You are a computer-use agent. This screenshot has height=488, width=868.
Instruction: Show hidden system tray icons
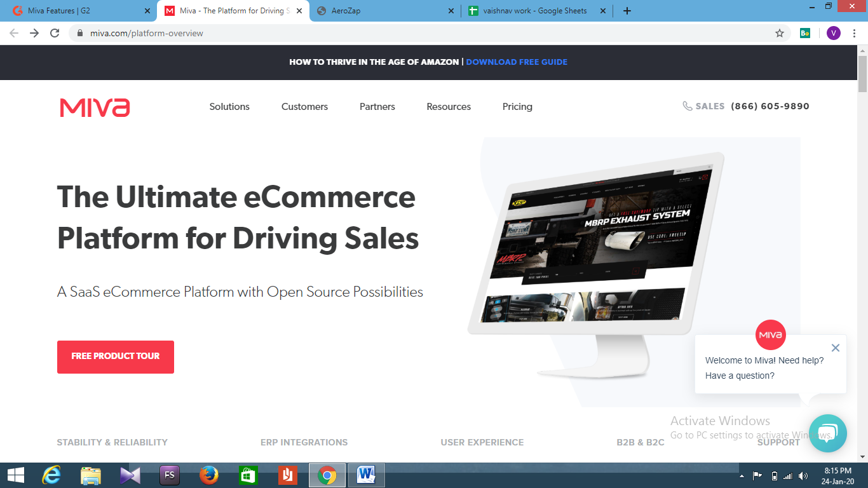742,476
